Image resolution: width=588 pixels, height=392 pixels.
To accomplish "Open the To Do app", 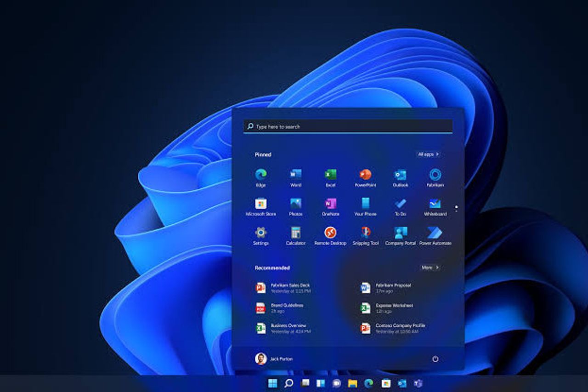I will 400,207.
